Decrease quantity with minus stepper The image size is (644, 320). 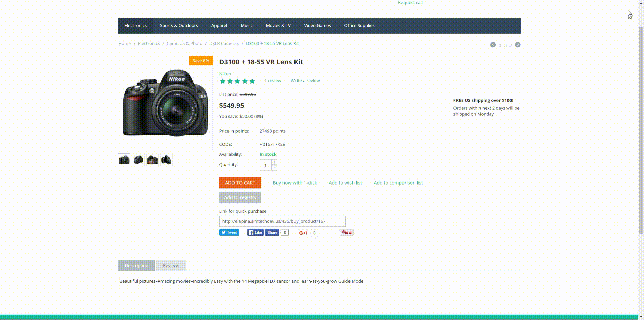pyautogui.click(x=275, y=168)
